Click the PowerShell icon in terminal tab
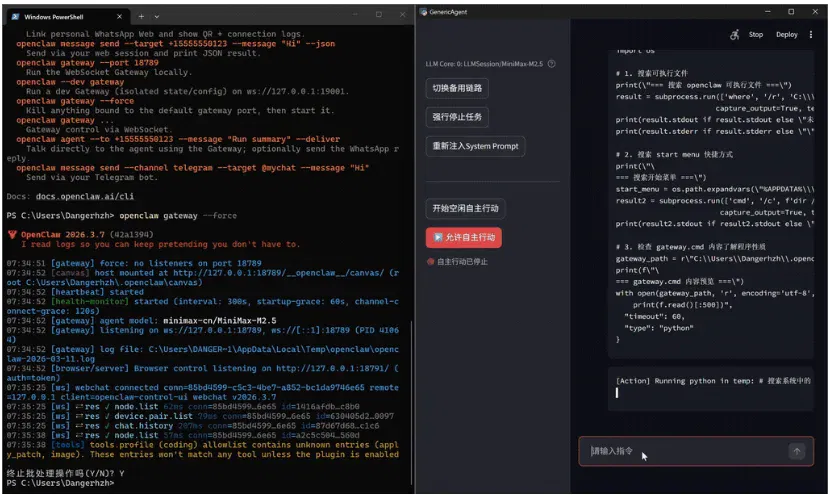This screenshot has width=830, height=495. [15, 17]
